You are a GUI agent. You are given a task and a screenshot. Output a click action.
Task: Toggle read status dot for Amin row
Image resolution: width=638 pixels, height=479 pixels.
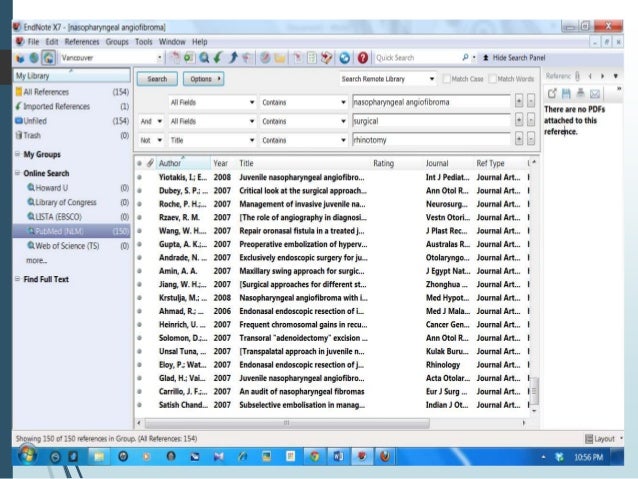[140, 271]
